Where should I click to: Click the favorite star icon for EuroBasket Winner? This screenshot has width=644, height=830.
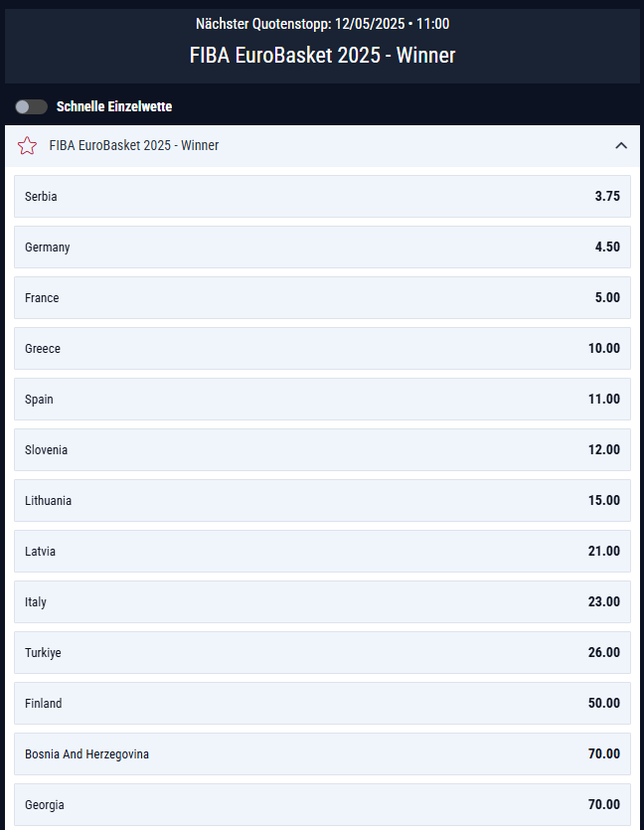click(x=27, y=145)
